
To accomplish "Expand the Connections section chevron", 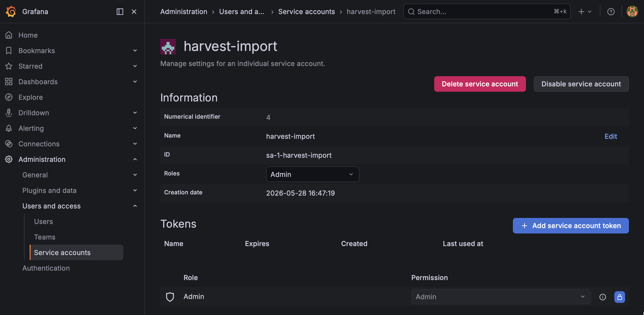I will coord(135,144).
